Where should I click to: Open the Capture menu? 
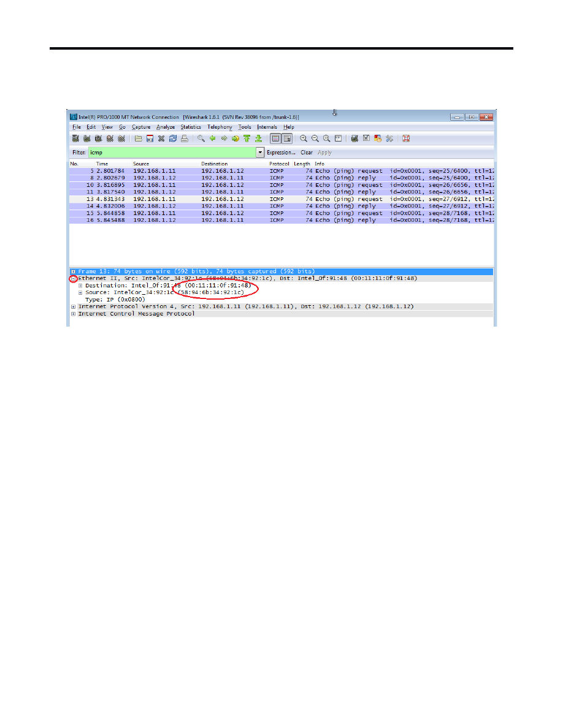tap(141, 127)
